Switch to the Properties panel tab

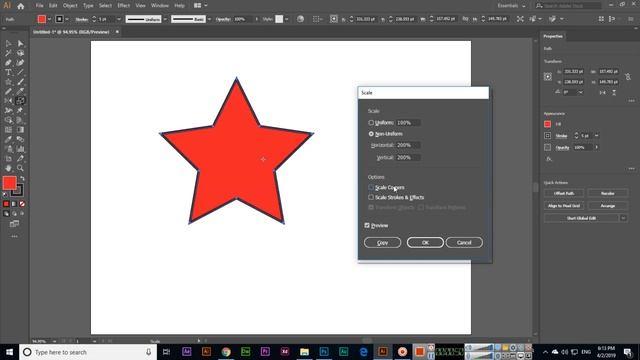(553, 36)
